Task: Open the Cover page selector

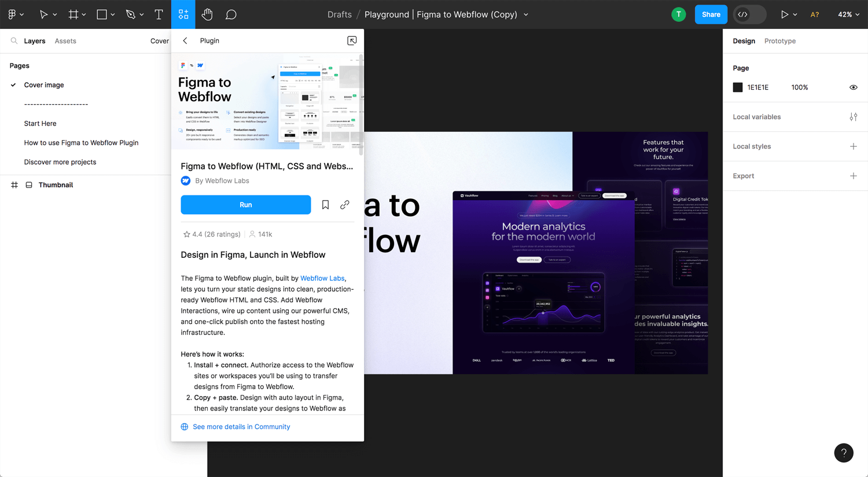Action: [x=159, y=41]
